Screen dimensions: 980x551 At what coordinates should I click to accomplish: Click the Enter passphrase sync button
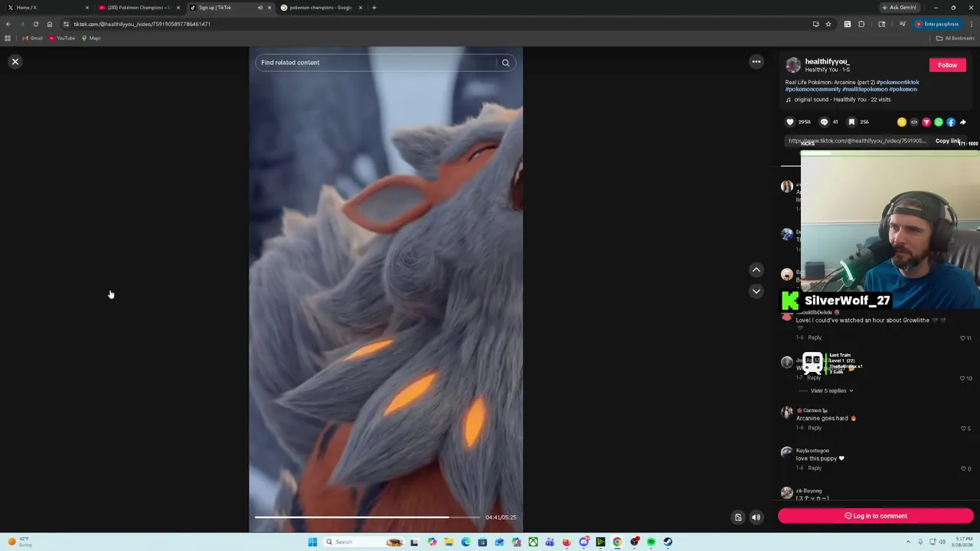pos(937,24)
